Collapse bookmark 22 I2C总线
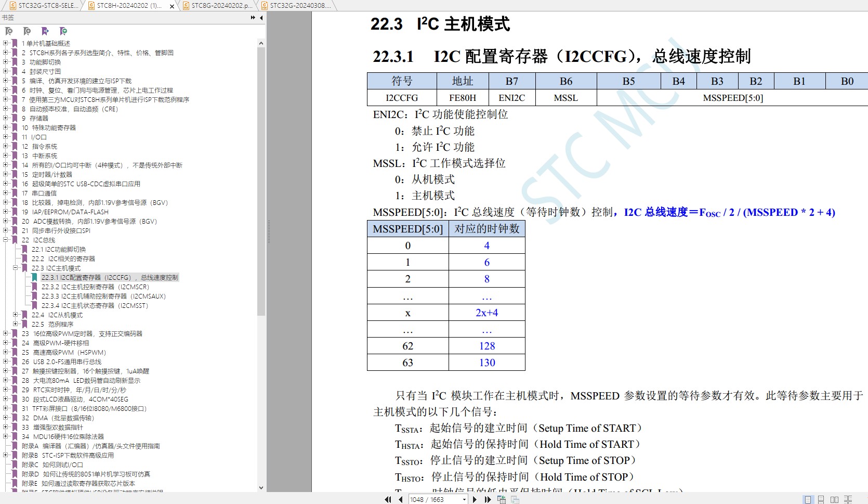The width and height of the screenshot is (868, 504). pyautogui.click(x=6, y=240)
